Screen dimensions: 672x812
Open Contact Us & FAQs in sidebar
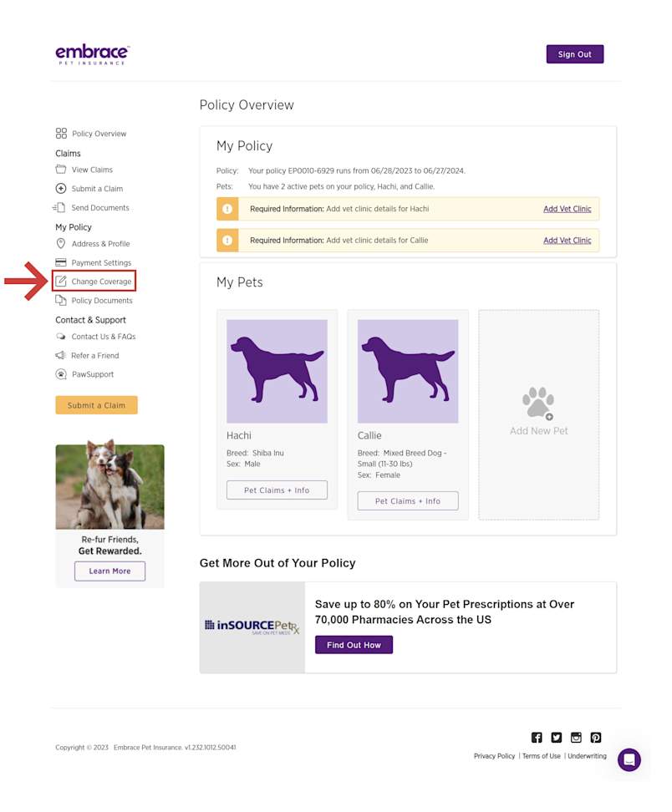click(62, 337)
